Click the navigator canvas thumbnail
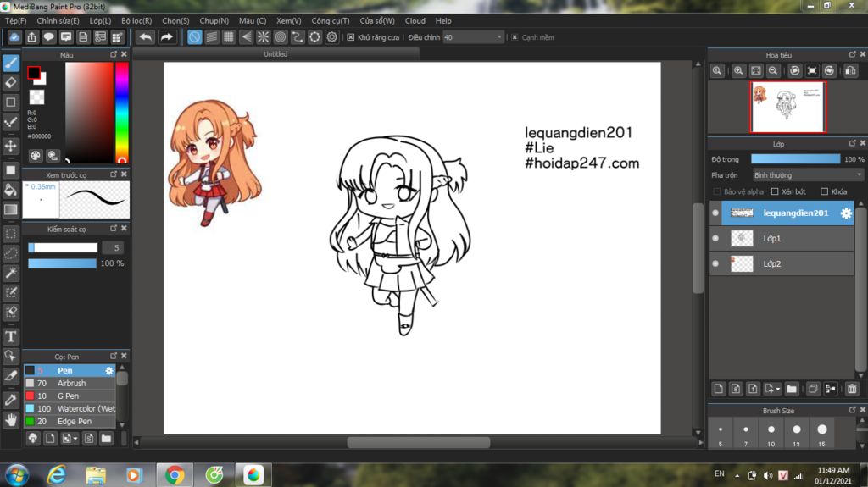 click(787, 107)
